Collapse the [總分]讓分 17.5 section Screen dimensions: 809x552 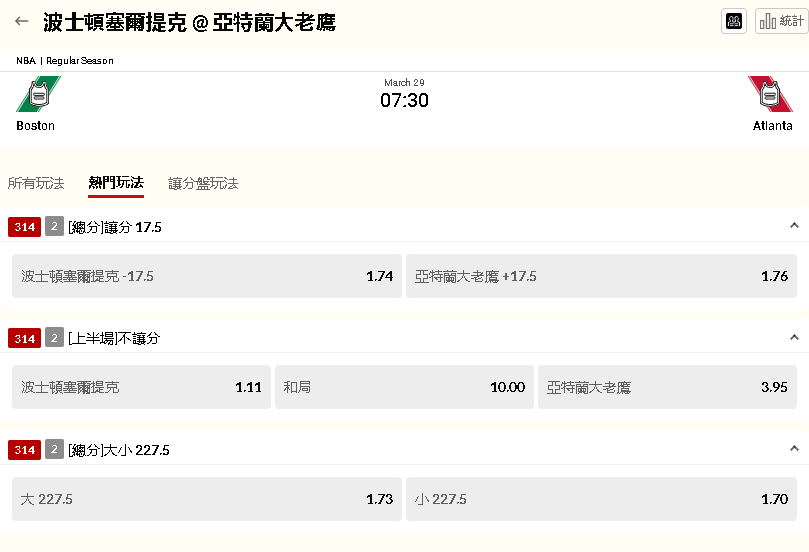794,226
